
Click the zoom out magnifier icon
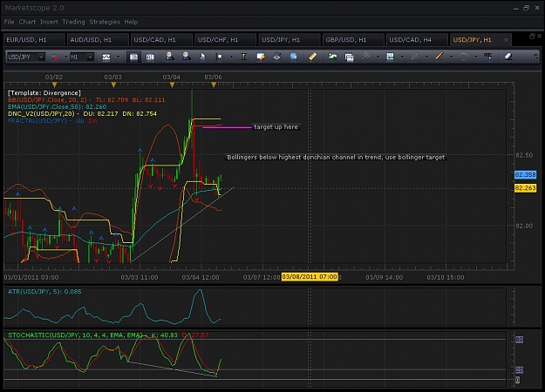187,57
